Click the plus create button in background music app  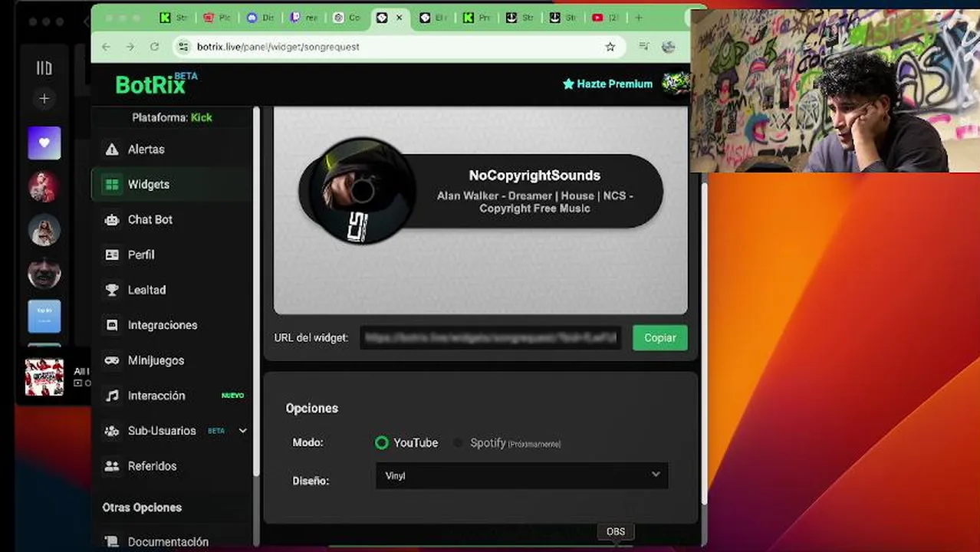click(44, 99)
